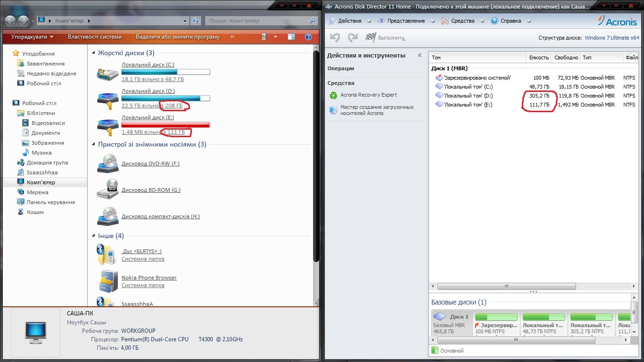Viewport: 644px width, 362px height.
Task: Click the checkered flag Execute icon
Action: tap(371, 38)
